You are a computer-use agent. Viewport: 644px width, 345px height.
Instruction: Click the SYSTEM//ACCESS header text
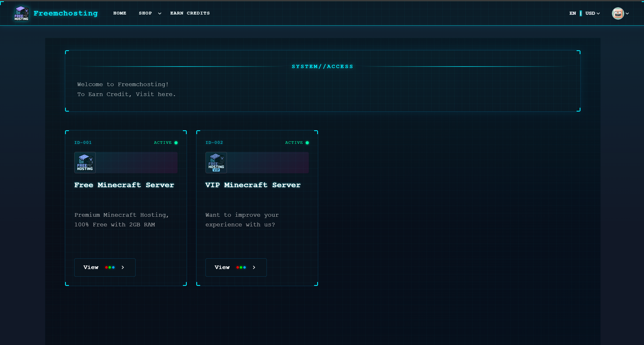[322, 66]
